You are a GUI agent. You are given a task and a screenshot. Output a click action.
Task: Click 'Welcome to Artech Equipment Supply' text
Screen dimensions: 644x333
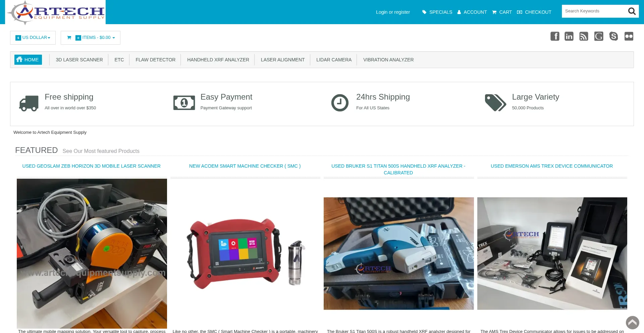pos(50,132)
